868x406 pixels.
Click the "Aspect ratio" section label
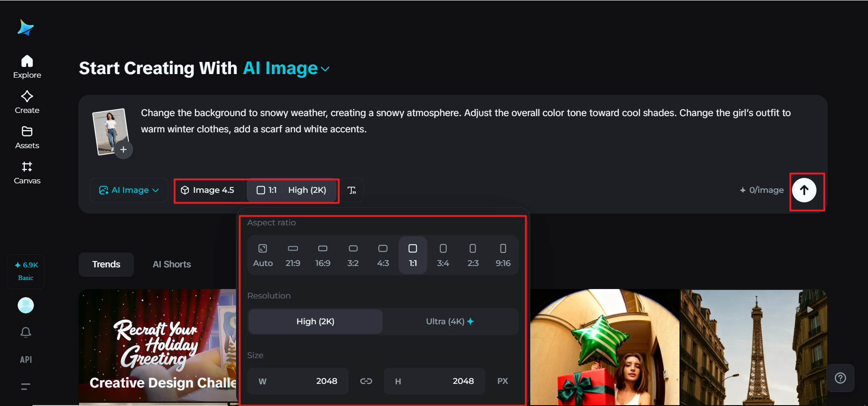[272, 223]
